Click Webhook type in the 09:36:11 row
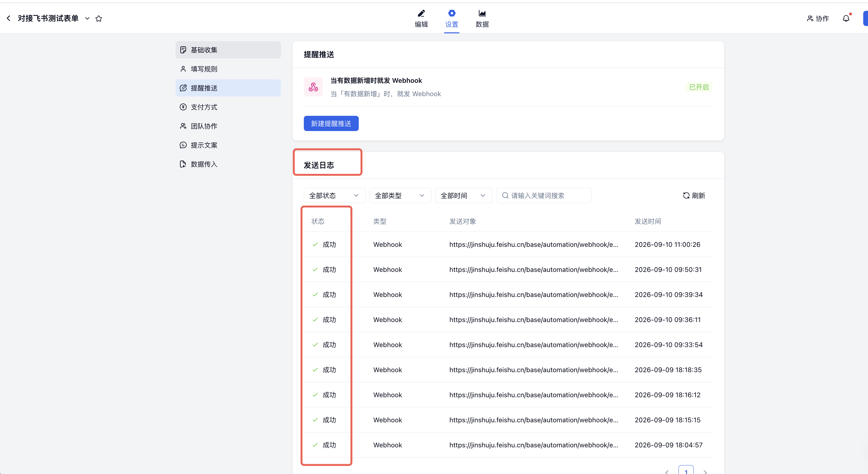 click(x=388, y=320)
